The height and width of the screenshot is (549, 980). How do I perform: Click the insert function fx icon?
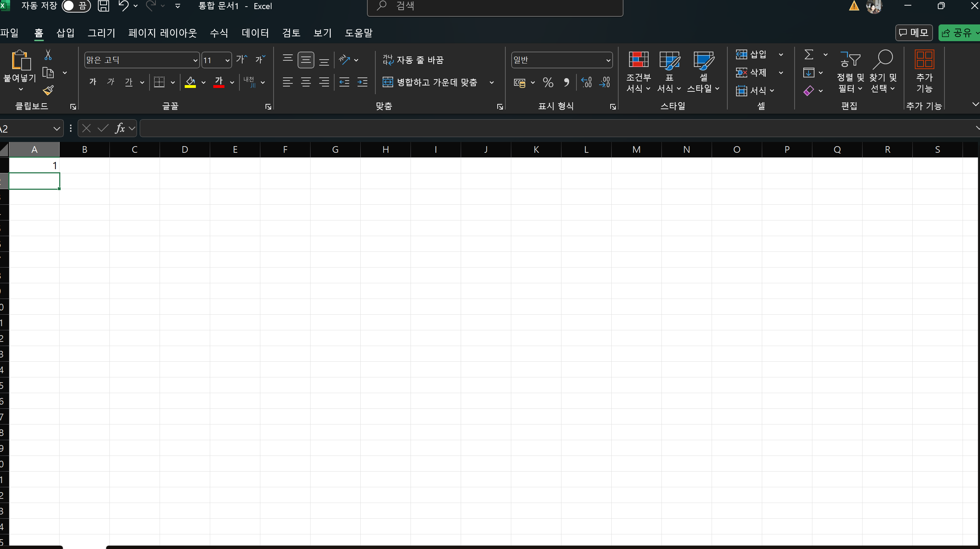(120, 128)
